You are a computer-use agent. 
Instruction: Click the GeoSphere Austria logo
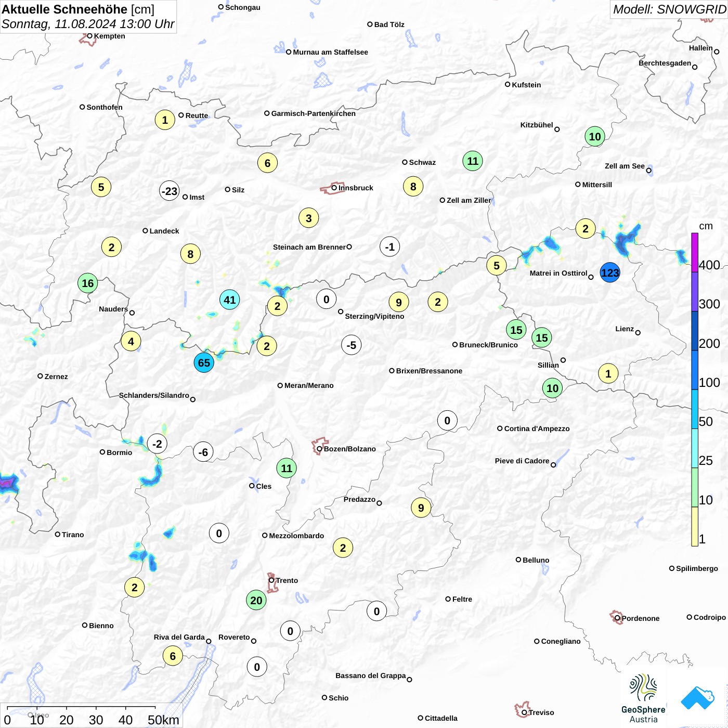coord(643,698)
